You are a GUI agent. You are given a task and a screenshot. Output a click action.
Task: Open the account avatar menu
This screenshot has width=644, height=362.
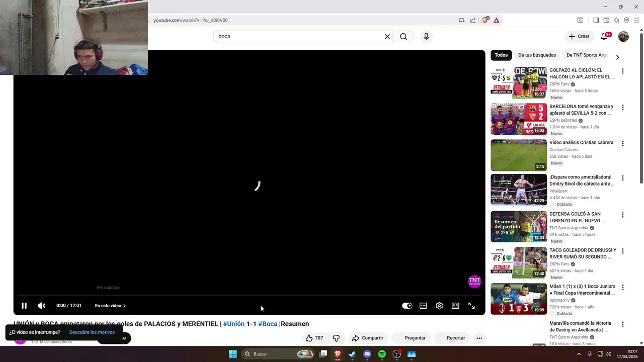coord(623,36)
